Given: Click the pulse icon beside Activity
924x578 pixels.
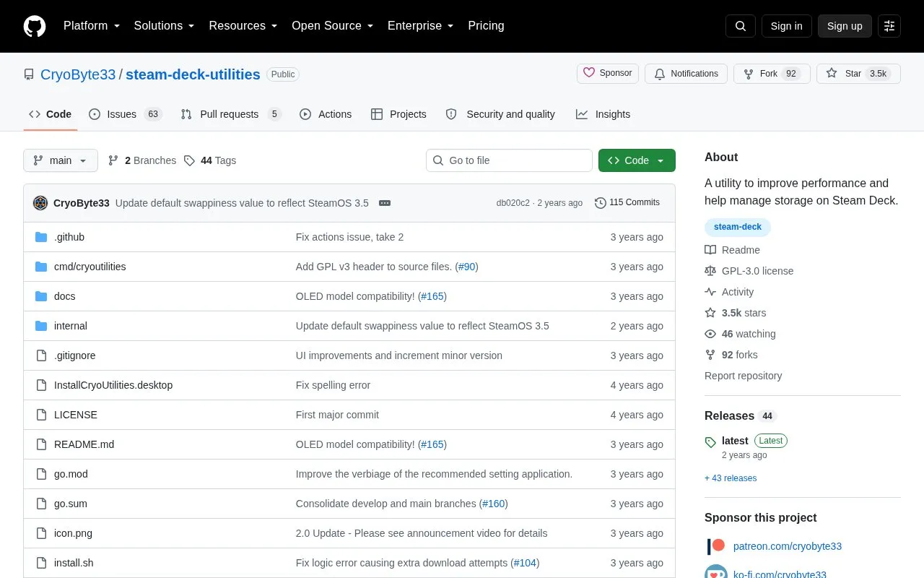Looking at the screenshot, I should pos(710,292).
